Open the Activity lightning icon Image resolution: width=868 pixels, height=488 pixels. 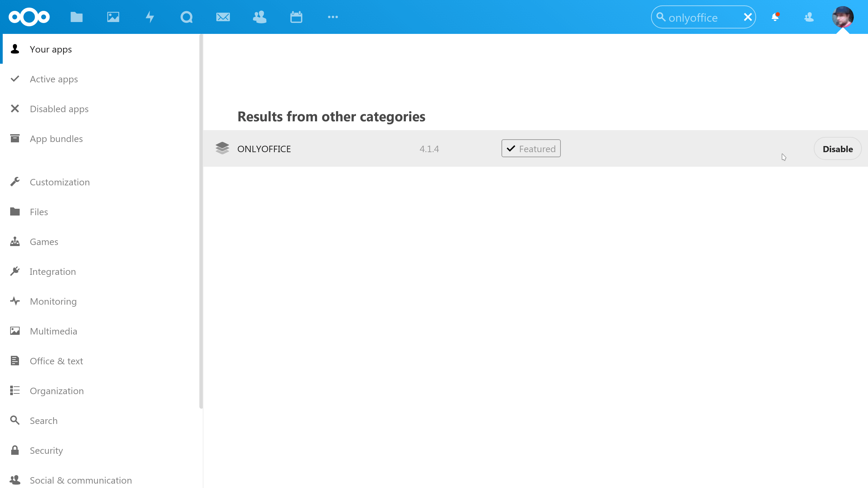(150, 17)
